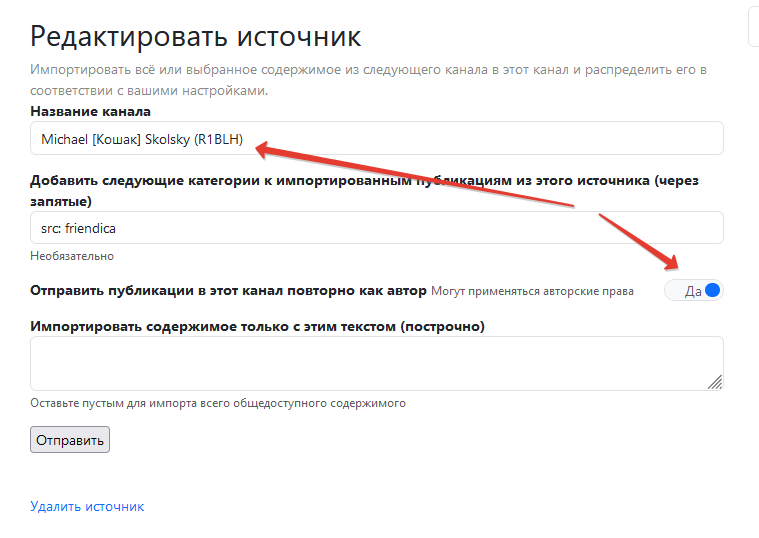Image resolution: width=759 pixels, height=538 pixels.
Task: Click the blue knob of the switch
Action: 711,290
